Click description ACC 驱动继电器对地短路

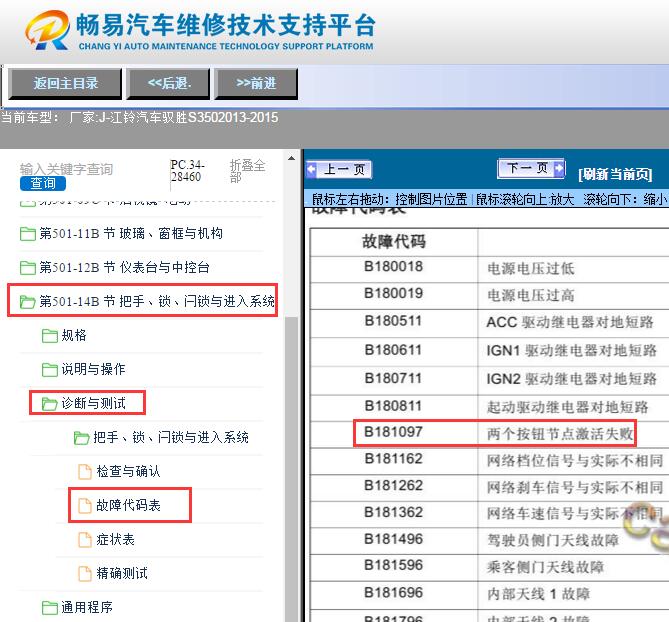(x=570, y=323)
